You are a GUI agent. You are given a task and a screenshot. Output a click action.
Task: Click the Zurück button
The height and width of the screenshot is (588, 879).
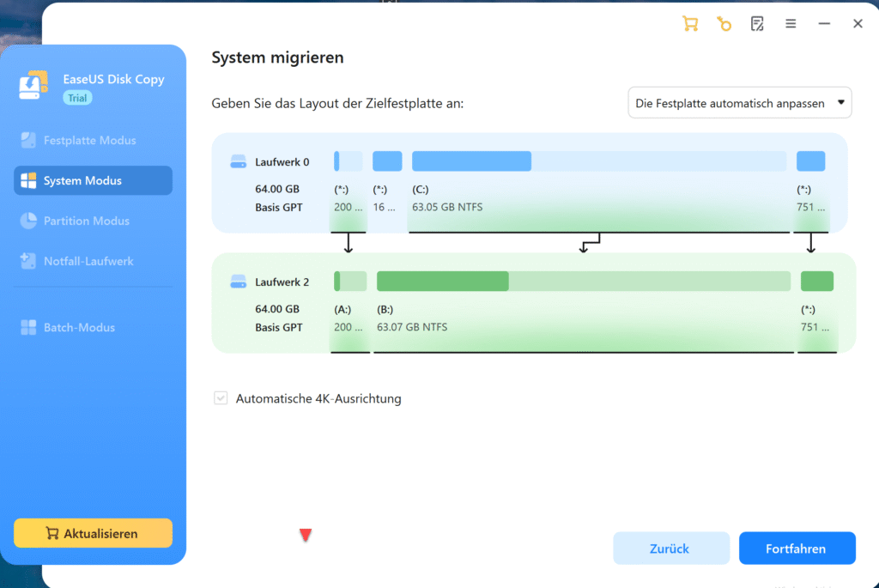[x=671, y=548]
